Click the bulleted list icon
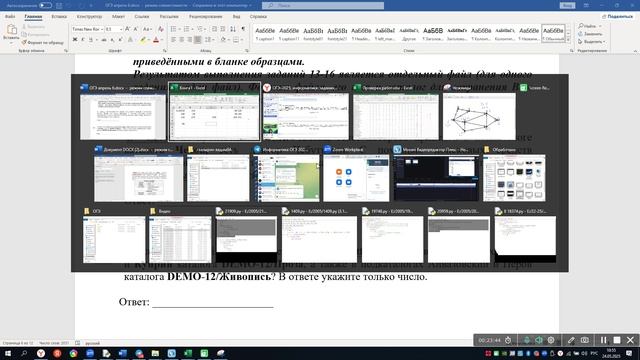The image size is (640, 360). pyautogui.click(x=173, y=29)
